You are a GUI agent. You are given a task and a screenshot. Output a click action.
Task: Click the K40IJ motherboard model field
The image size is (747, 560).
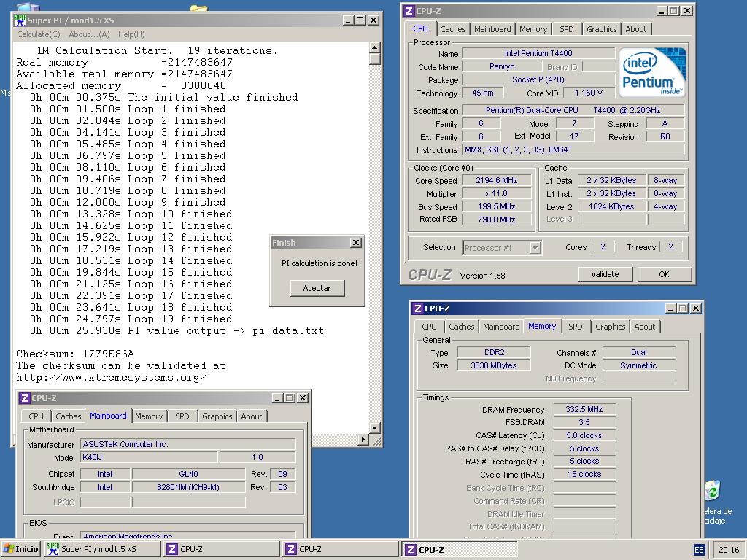pyautogui.click(x=149, y=458)
